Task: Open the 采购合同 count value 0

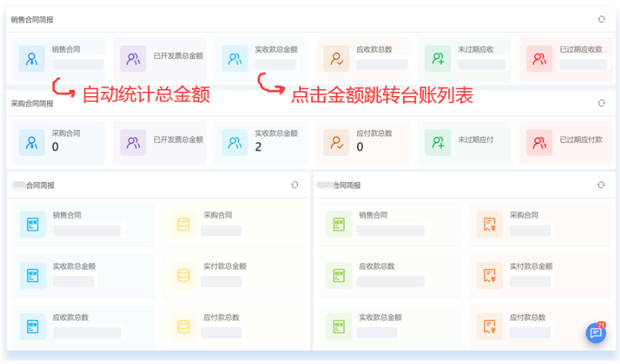Action: click(56, 147)
